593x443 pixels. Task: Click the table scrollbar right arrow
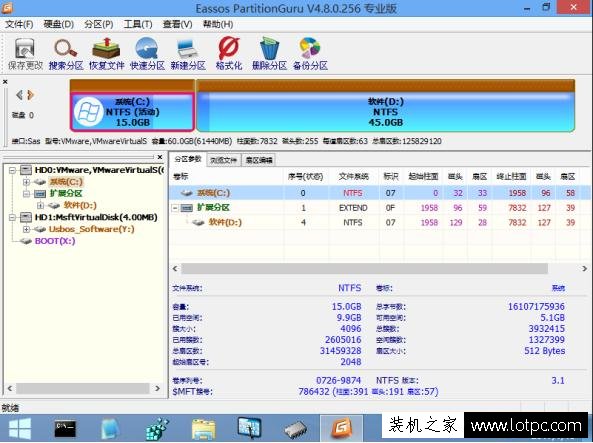[x=584, y=269]
